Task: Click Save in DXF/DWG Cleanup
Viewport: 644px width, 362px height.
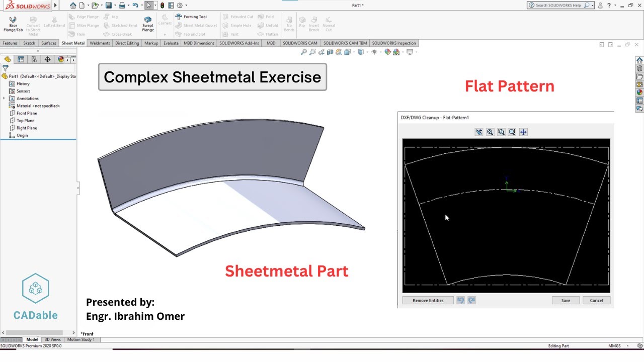Action: (x=566, y=300)
